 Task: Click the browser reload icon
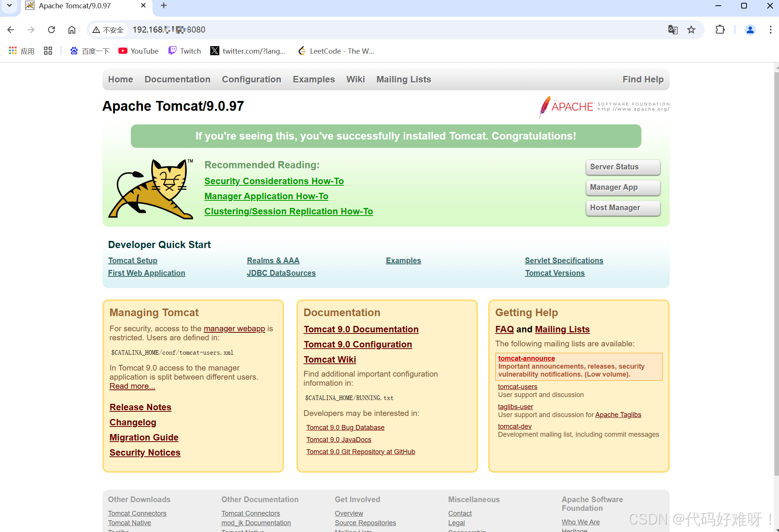(51, 29)
